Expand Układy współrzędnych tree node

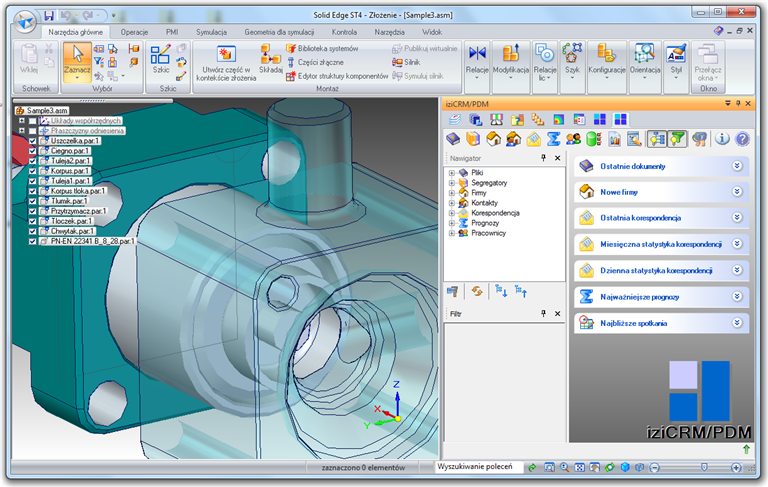pyautogui.click(x=22, y=121)
